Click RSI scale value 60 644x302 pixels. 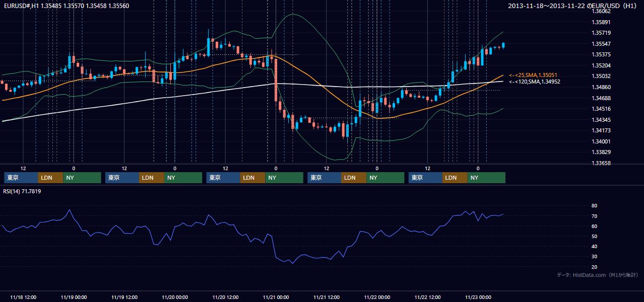point(594,226)
